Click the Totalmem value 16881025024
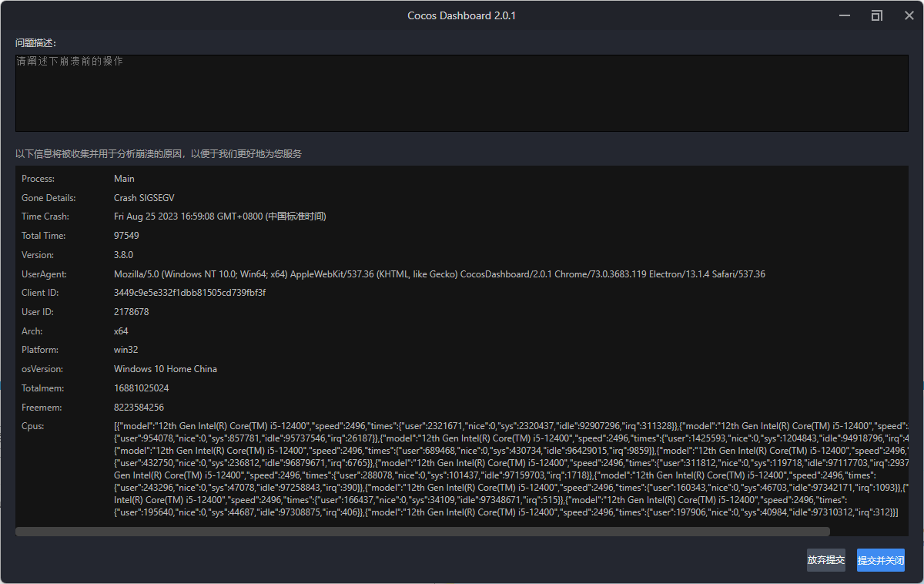This screenshot has height=584, width=924. 141,388
